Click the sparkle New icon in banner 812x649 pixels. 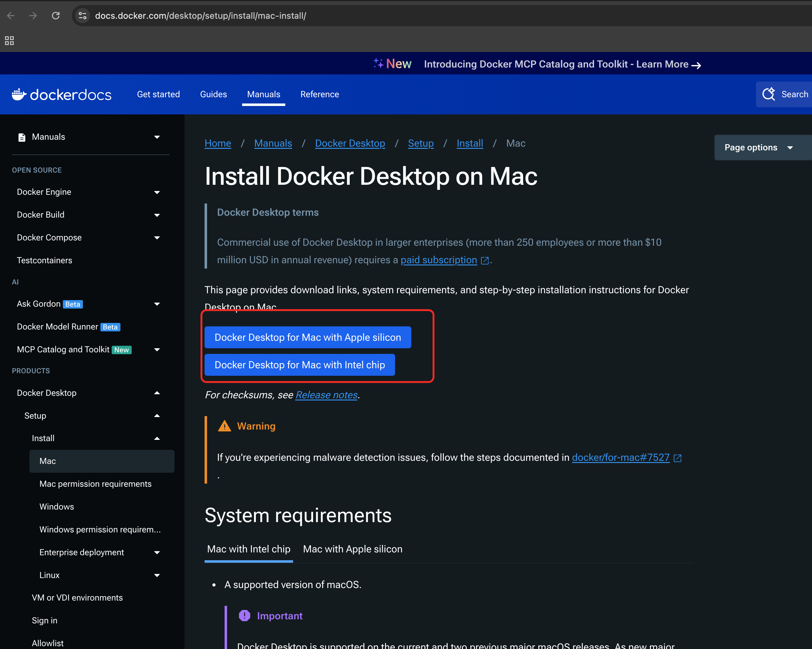[378, 63]
